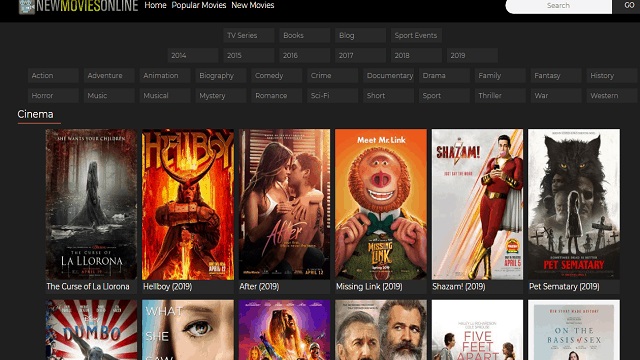
Task: Select the Sci-Fi genre
Action: pyautogui.click(x=332, y=96)
